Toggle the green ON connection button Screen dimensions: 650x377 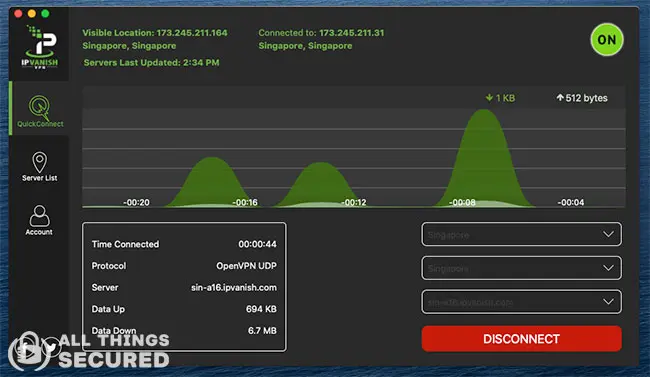click(606, 40)
